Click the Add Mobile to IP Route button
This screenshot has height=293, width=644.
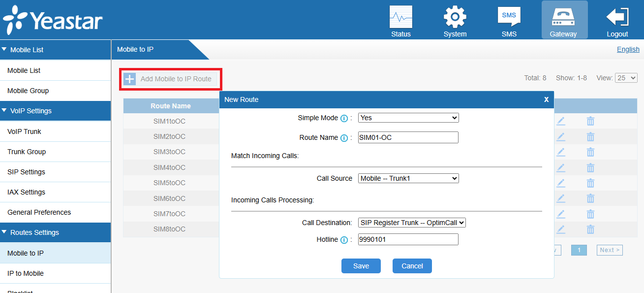tap(170, 79)
